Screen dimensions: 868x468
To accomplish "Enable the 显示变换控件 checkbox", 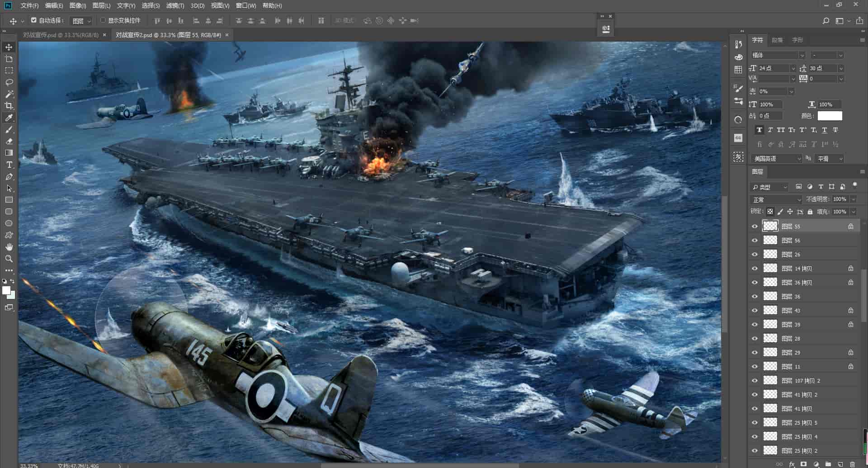I will tap(103, 20).
